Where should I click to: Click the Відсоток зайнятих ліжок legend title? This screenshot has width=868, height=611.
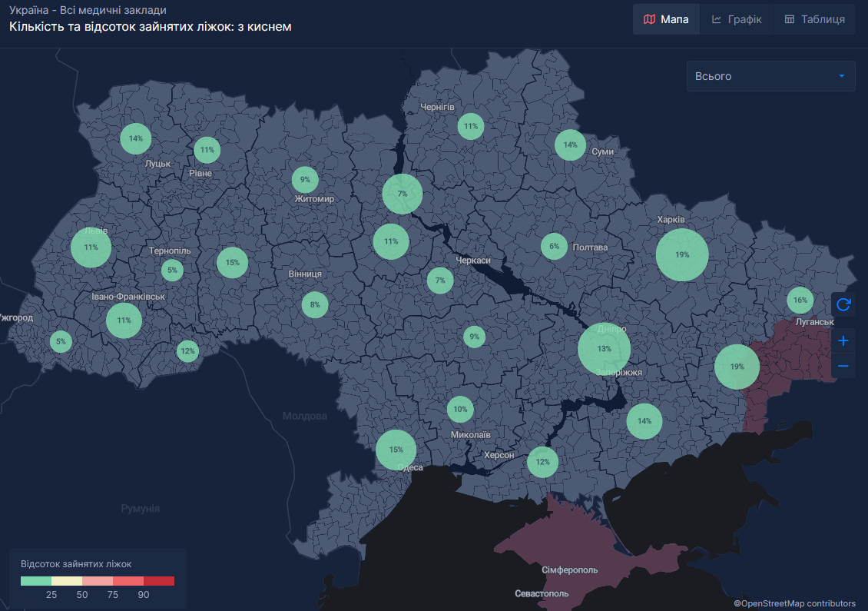(x=76, y=564)
